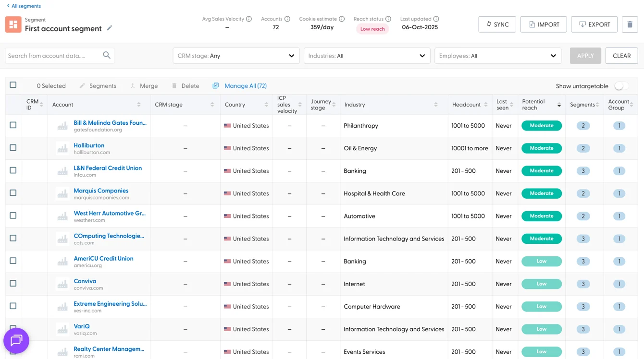644x359 pixels.
Task: Check the West Herr Automotive row checkbox
Action: pos(13,215)
